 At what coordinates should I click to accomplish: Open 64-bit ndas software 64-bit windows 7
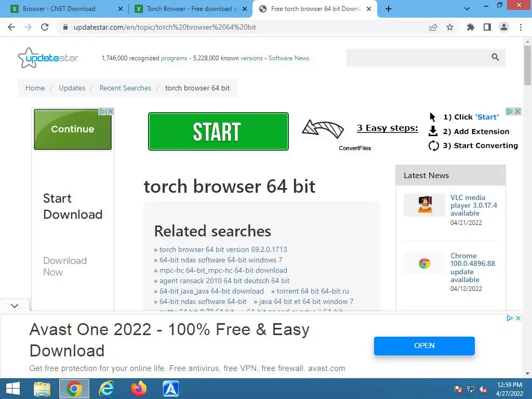(221, 260)
